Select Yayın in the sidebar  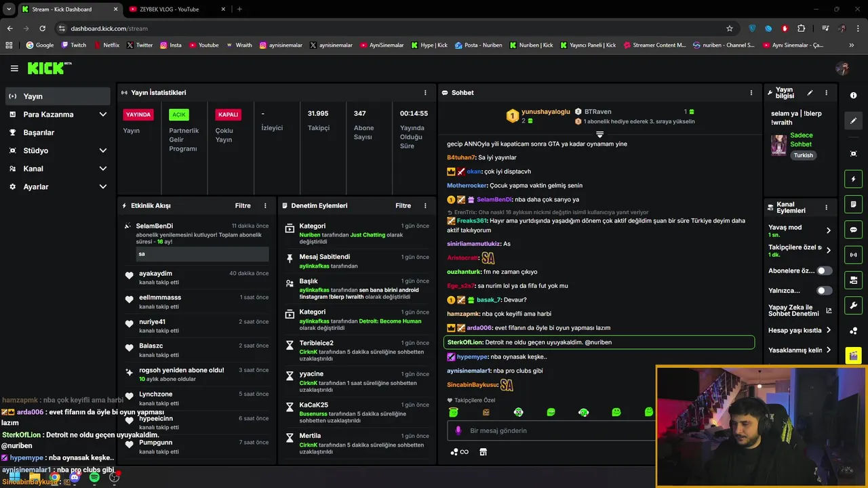tap(57, 96)
